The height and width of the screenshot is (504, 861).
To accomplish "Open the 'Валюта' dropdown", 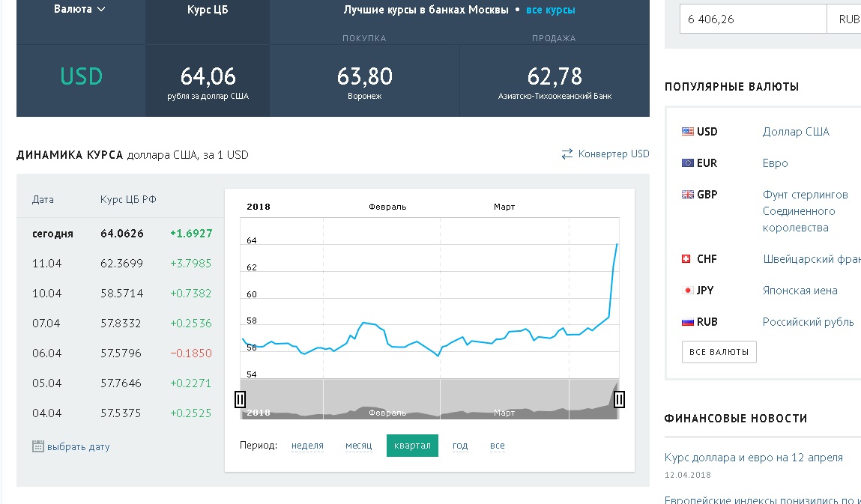I will pos(79,9).
